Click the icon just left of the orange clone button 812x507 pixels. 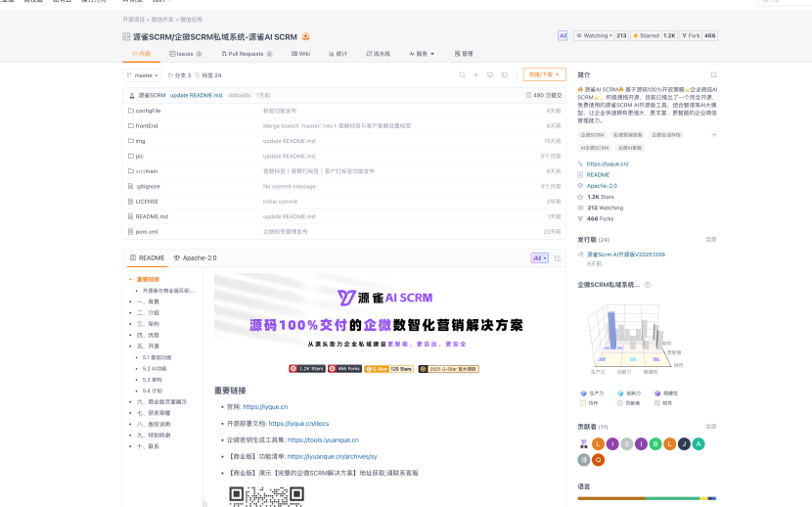coord(505,75)
